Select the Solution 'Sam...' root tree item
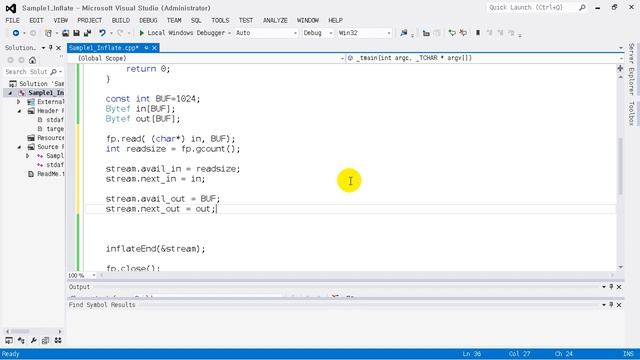The image size is (640, 360). [x=37, y=84]
